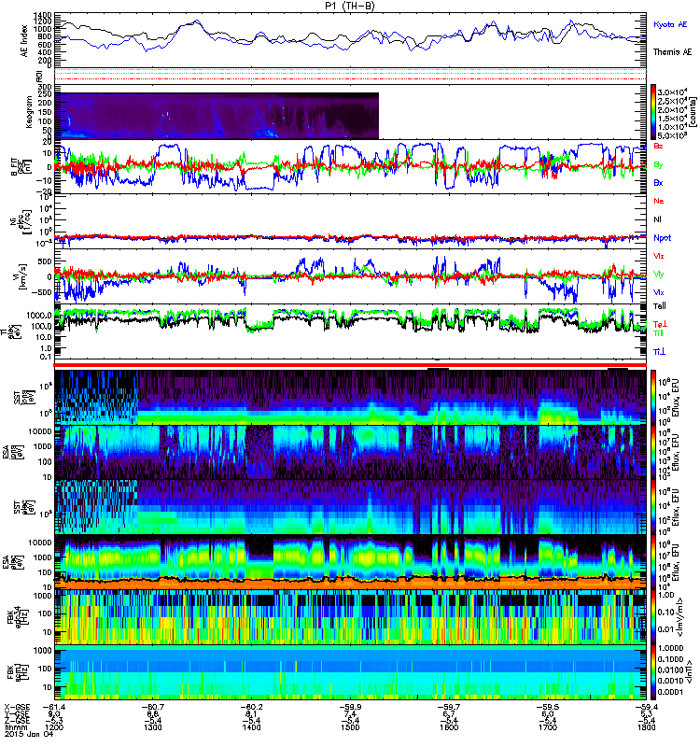The width and height of the screenshot is (700, 747).
Task: Click X-GSE value "-60.7"
Action: [153, 708]
